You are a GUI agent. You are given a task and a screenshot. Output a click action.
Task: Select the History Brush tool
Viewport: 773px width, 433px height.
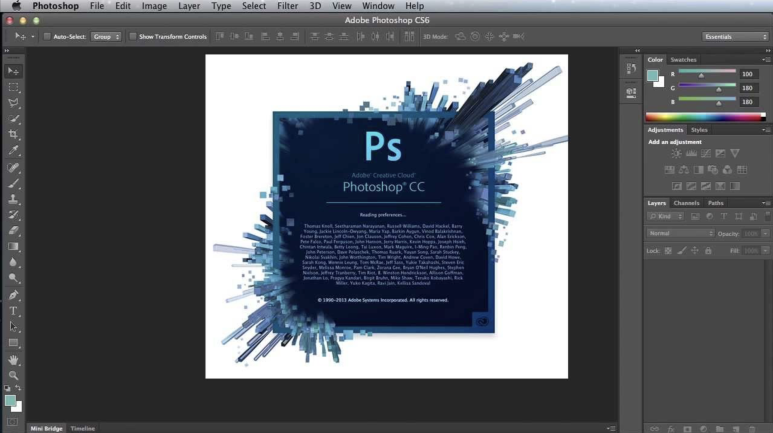tap(13, 215)
